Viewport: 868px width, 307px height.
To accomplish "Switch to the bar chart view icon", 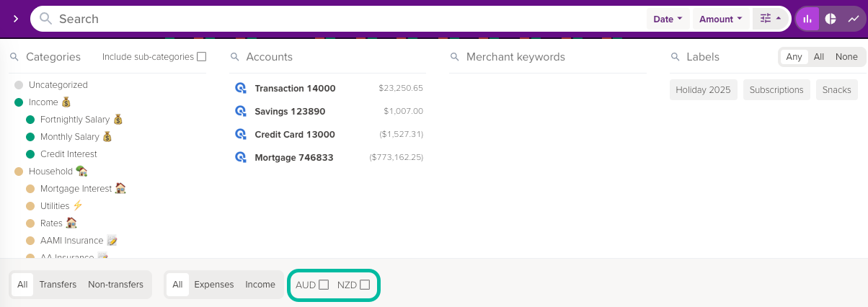I will 807,19.
